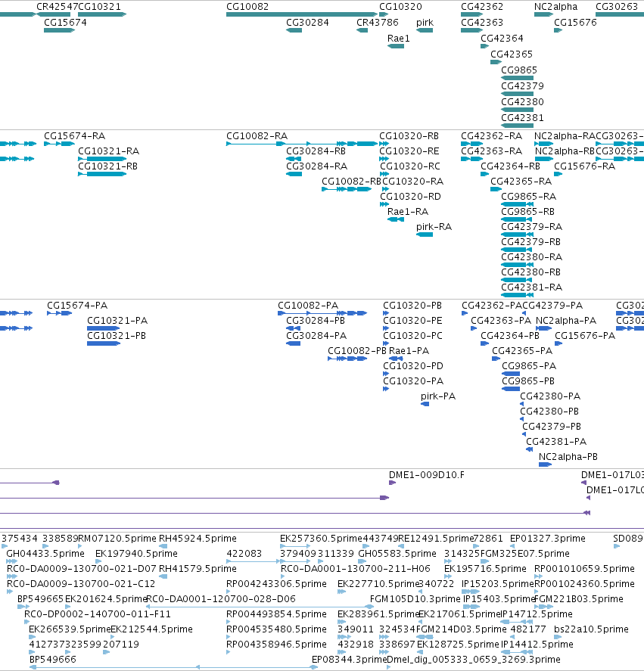
Task: Click the CG15676-RA transcript label
Action: (x=584, y=166)
